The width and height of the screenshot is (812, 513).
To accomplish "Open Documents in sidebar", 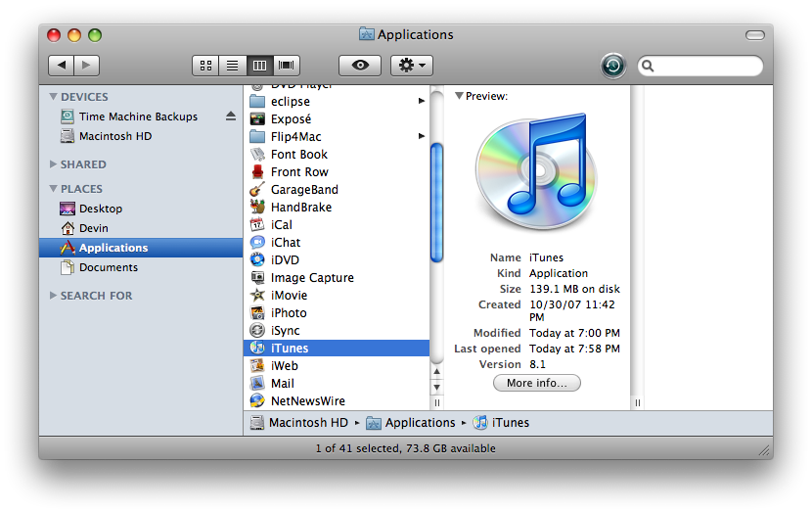I will (109, 267).
